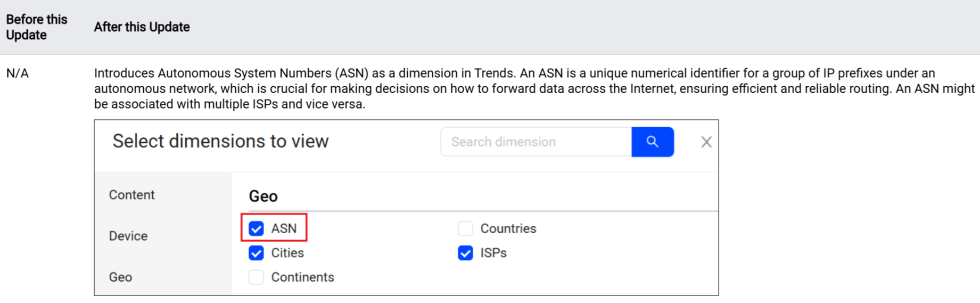Click the Countries option label
980x303 pixels.
[x=508, y=228]
